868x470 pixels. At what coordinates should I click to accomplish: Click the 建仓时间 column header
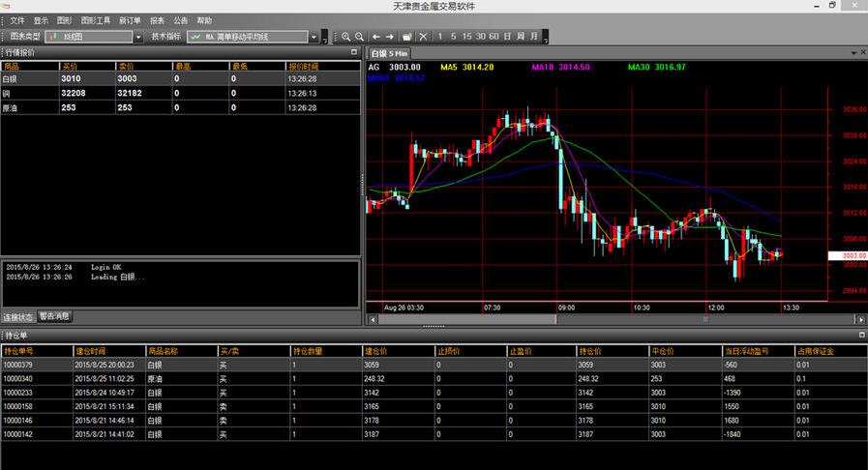[x=107, y=351]
